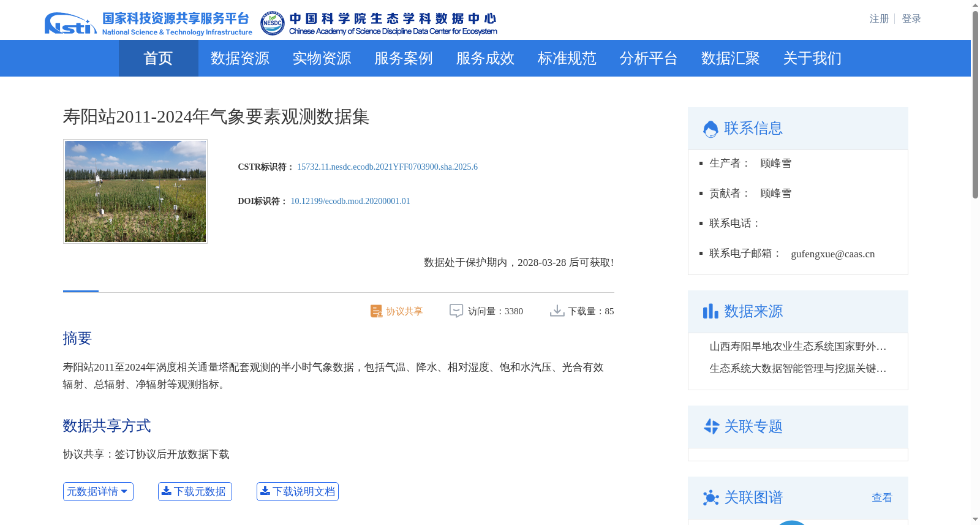Go to 服务案例 in navigation

pos(403,58)
